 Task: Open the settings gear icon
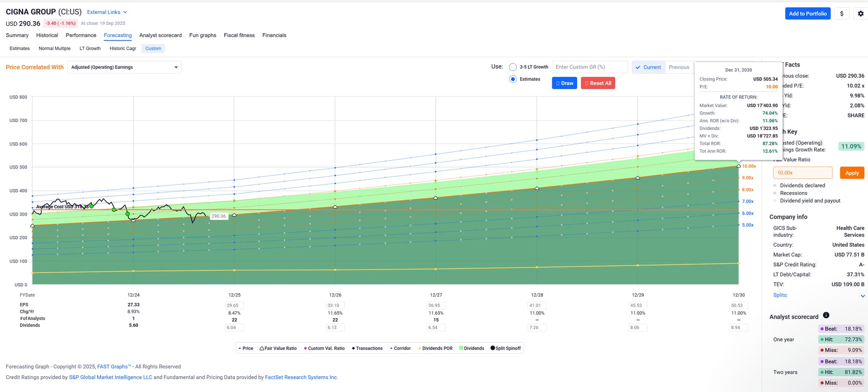(860, 14)
